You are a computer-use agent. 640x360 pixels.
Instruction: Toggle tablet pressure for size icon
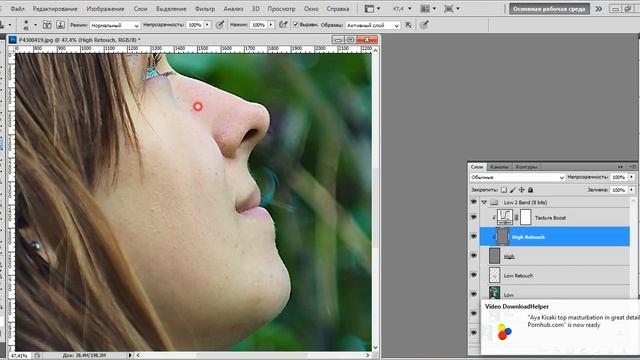(424, 25)
